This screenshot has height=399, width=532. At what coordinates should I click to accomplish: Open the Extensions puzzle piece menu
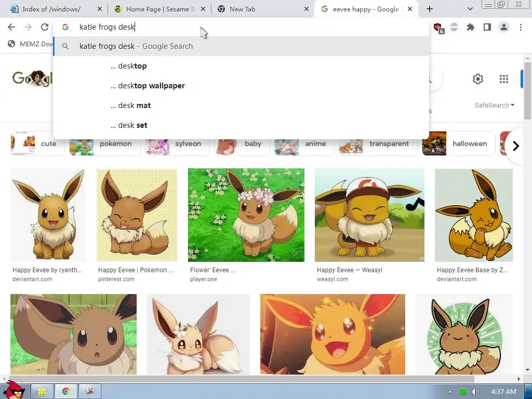[x=471, y=27]
